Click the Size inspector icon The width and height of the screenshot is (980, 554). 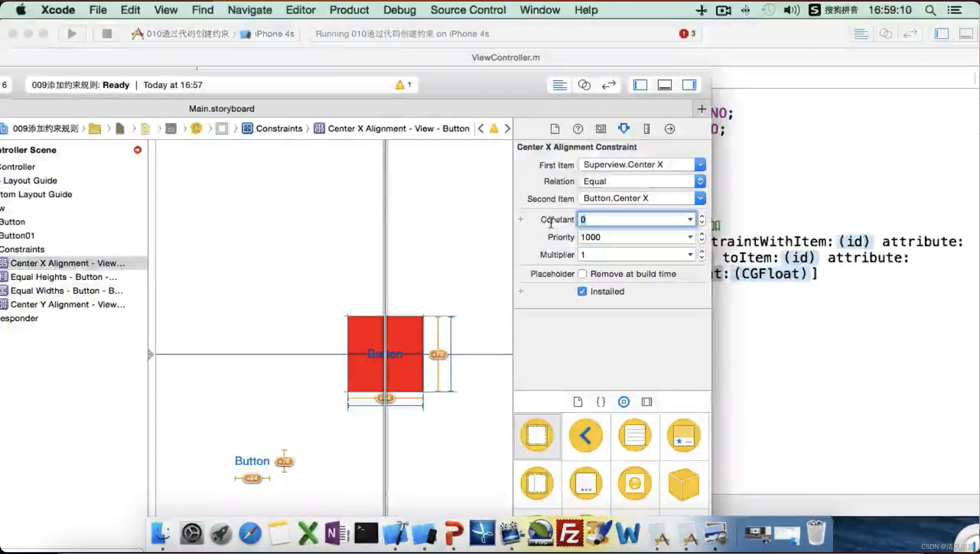point(646,129)
